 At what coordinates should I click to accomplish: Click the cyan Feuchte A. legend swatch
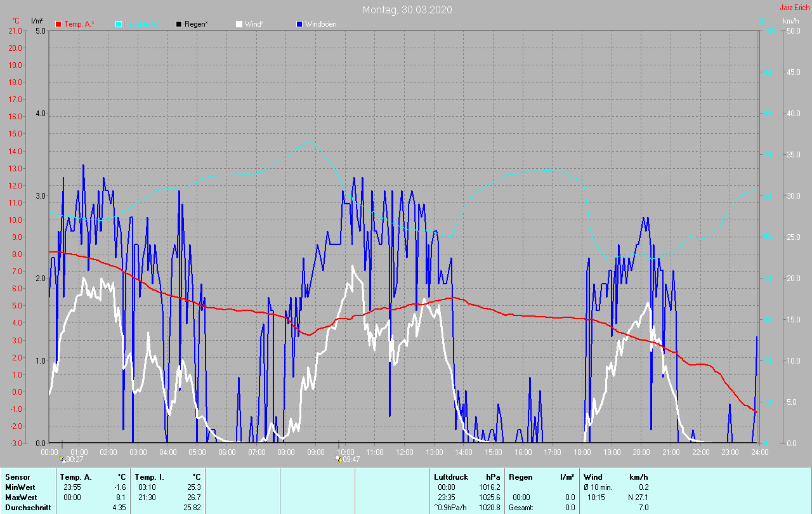tap(119, 24)
